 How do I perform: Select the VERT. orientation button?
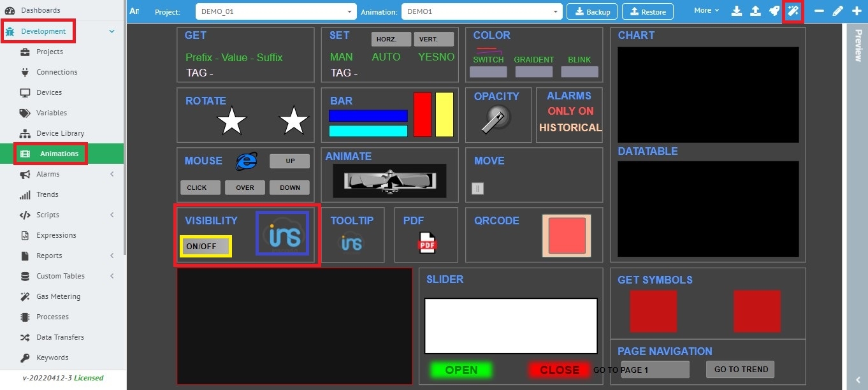coord(433,40)
